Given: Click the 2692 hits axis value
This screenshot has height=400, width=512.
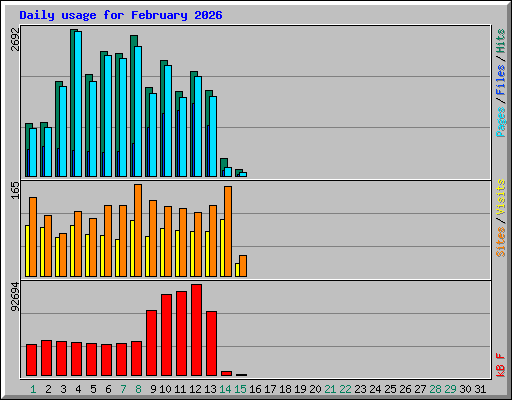Looking at the screenshot, I should point(15,39).
